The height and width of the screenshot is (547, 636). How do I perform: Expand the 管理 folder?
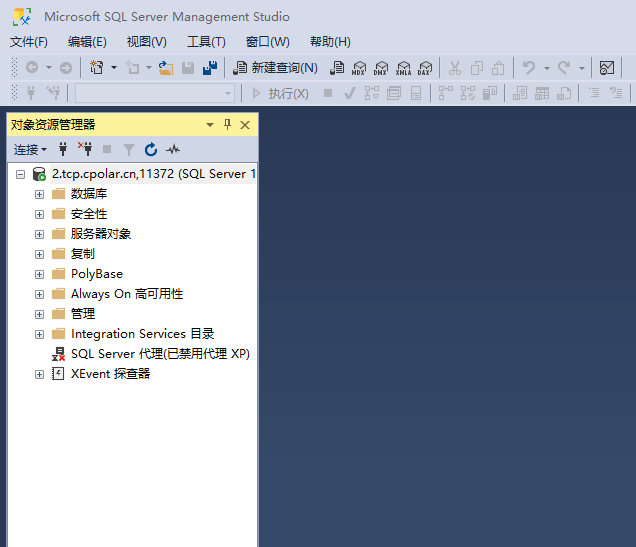click(39, 314)
